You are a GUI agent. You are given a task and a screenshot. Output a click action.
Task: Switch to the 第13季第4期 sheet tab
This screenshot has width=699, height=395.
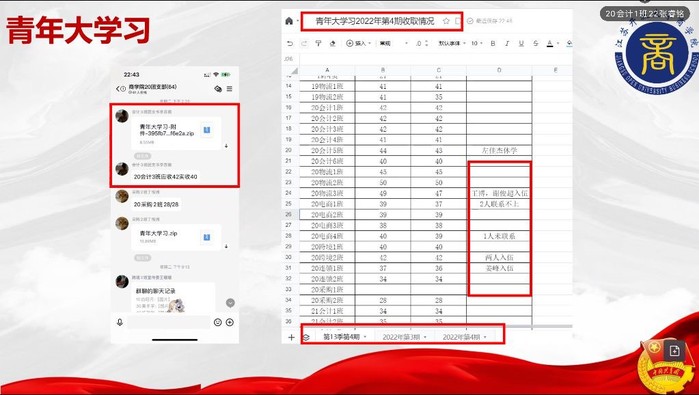[344, 337]
